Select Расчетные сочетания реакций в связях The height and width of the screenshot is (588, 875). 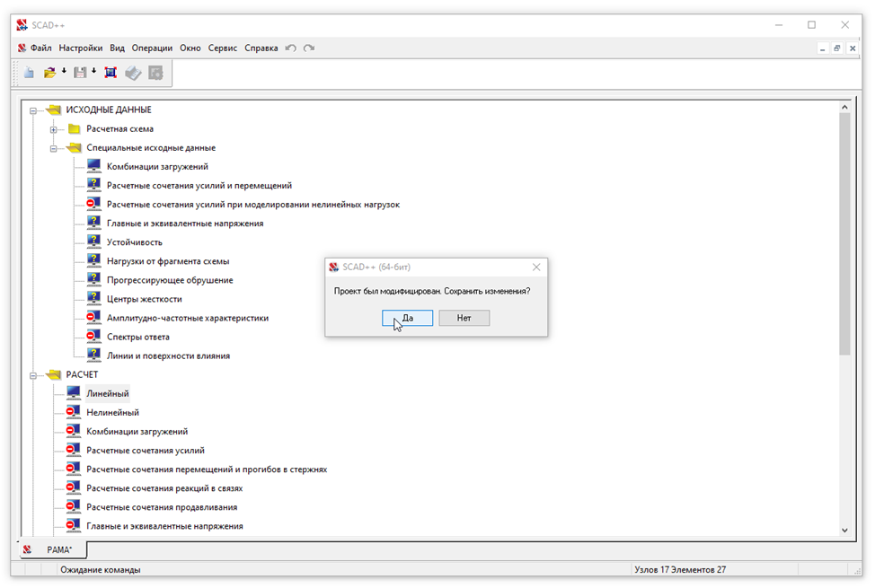(x=164, y=488)
